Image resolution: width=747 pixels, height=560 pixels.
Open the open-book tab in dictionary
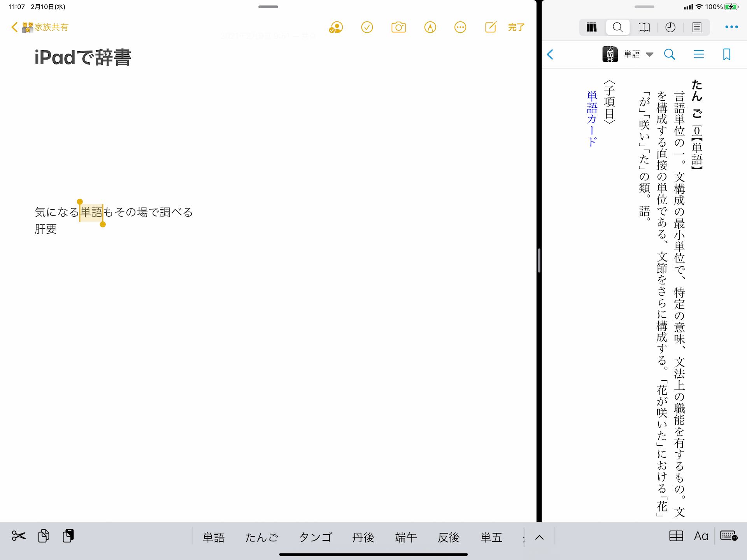(644, 27)
